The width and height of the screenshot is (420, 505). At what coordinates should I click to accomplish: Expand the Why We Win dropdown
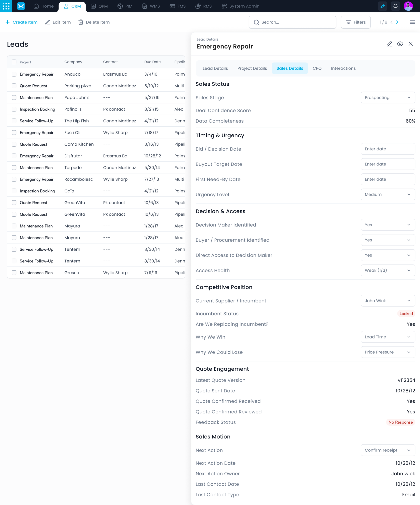click(x=387, y=337)
